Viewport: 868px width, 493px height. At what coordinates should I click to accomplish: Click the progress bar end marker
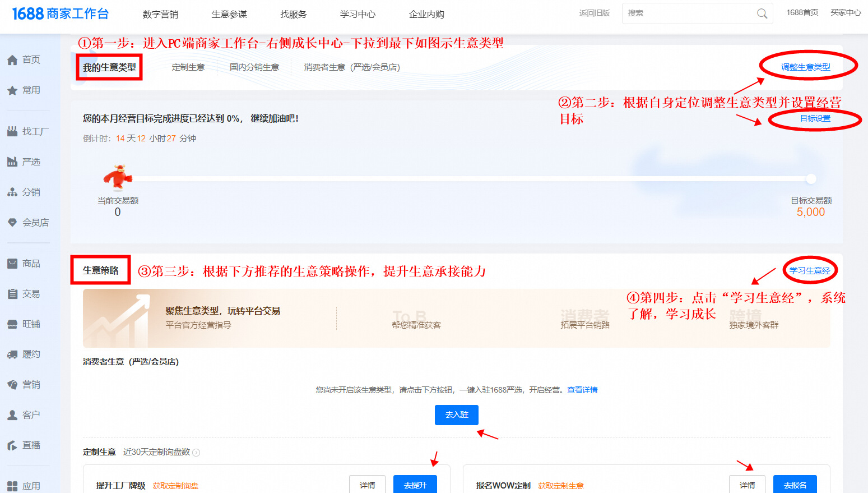(x=811, y=179)
